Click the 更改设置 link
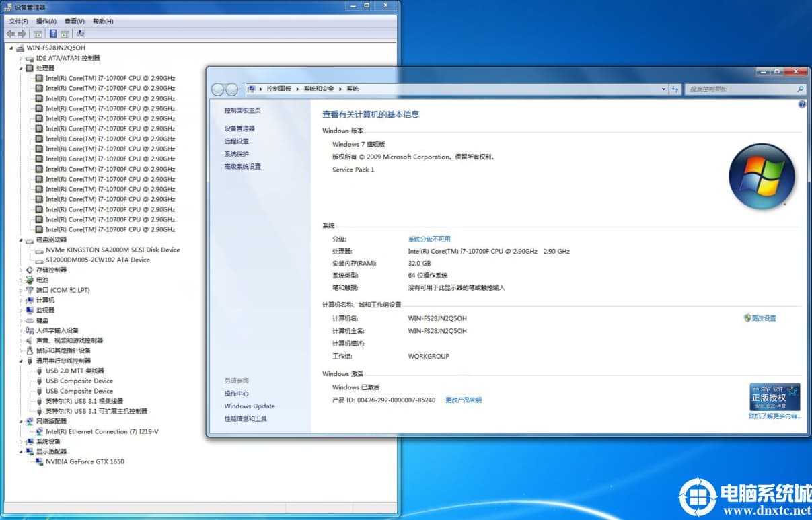 pyautogui.click(x=764, y=318)
